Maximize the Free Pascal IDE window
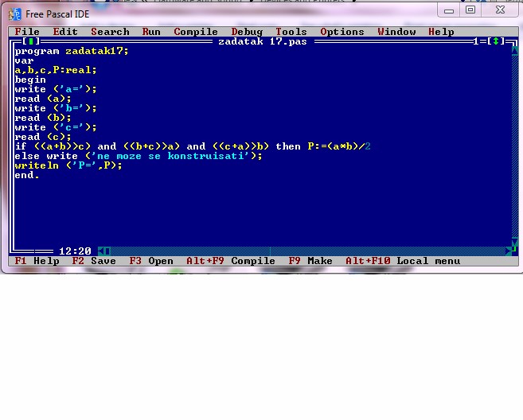This screenshot has width=523, height=420. tap(470, 10)
